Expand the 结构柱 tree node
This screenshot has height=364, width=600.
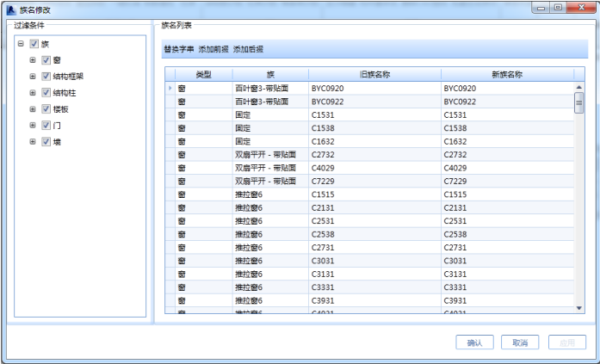click(33, 93)
